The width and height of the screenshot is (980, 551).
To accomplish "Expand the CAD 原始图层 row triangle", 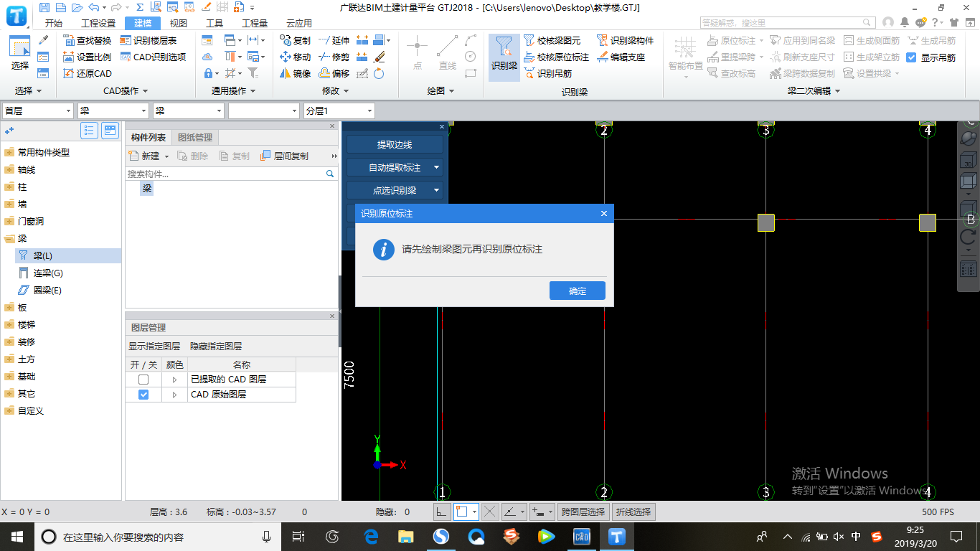I will [x=174, y=395].
